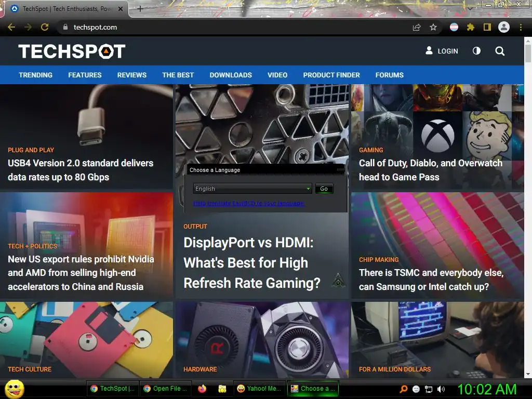This screenshot has height=399, width=532.
Task: Click the orange magnifier tray icon
Action: [x=404, y=389]
